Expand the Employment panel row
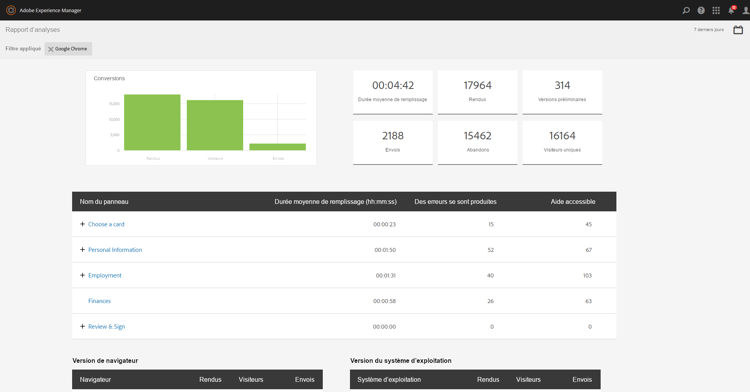This screenshot has width=750, height=392. [82, 275]
